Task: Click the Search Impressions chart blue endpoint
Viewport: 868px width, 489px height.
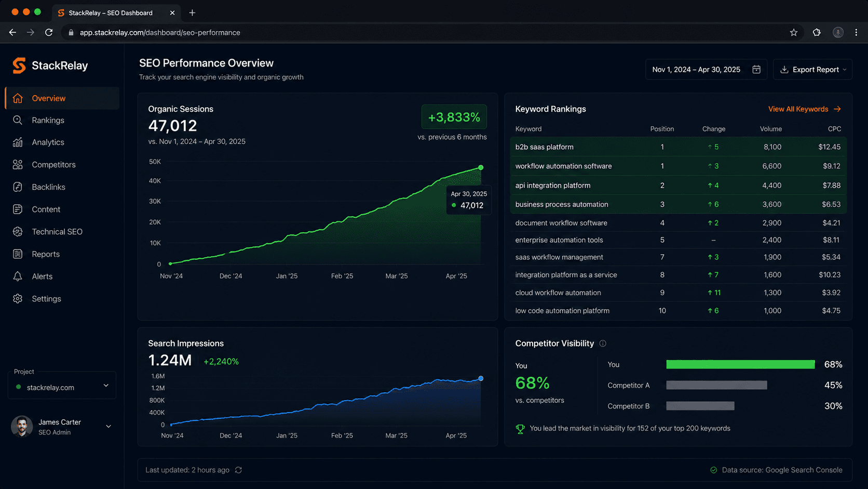Action: coord(481,378)
